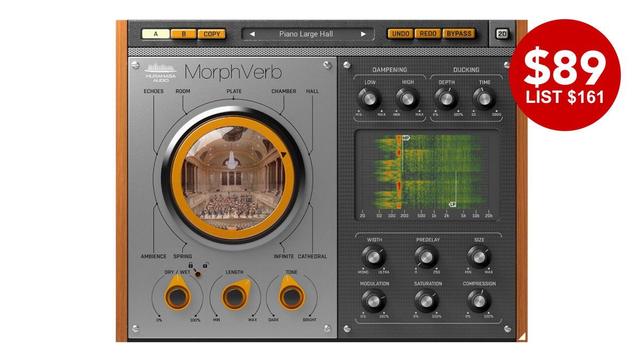
Task: Click the concert hall image in morph dial
Action: coord(233,178)
